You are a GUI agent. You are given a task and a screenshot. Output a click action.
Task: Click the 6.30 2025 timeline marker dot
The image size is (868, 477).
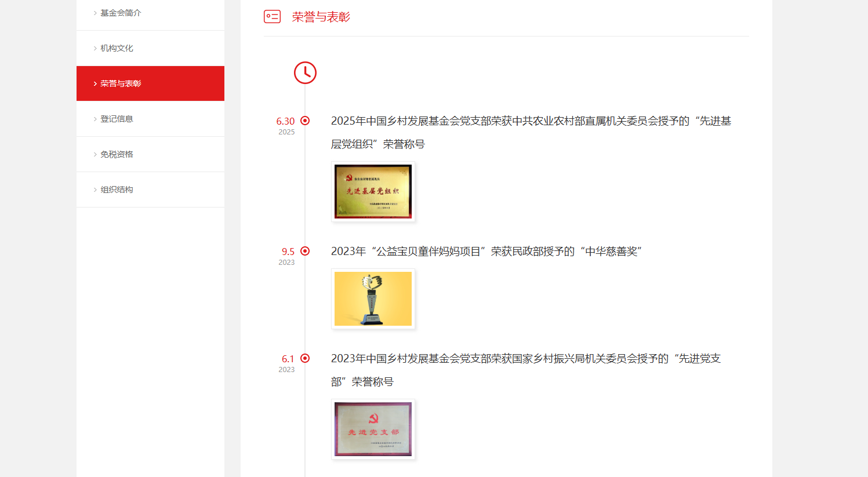305,121
